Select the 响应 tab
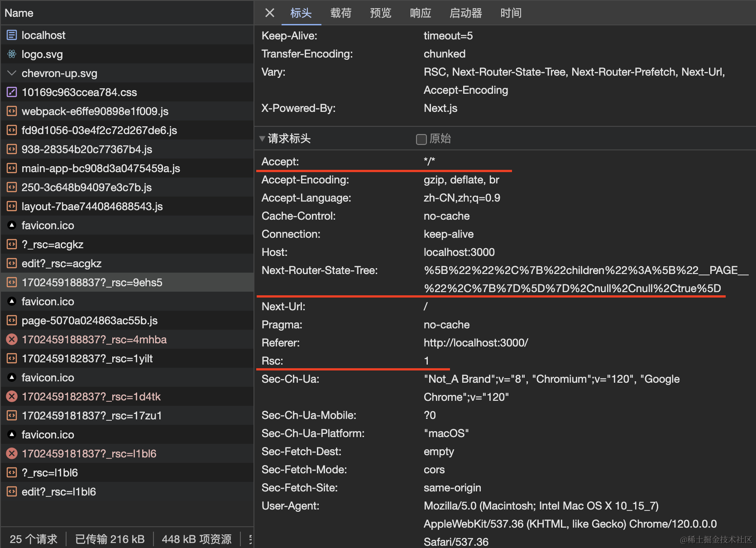Viewport: 756px width, 548px height. click(420, 13)
